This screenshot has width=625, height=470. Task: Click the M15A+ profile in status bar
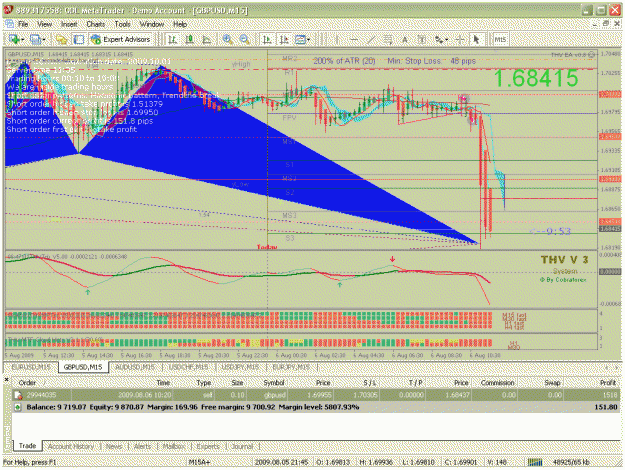pos(200,462)
